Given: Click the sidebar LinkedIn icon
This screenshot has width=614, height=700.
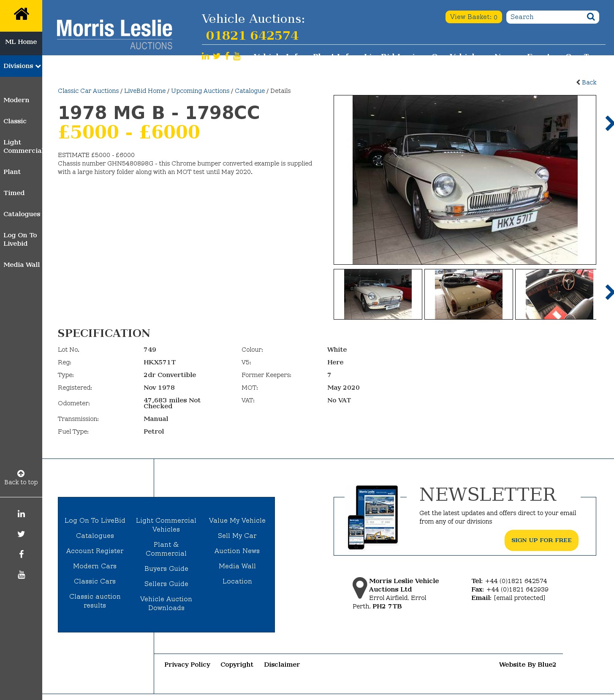Looking at the screenshot, I should click(21, 514).
